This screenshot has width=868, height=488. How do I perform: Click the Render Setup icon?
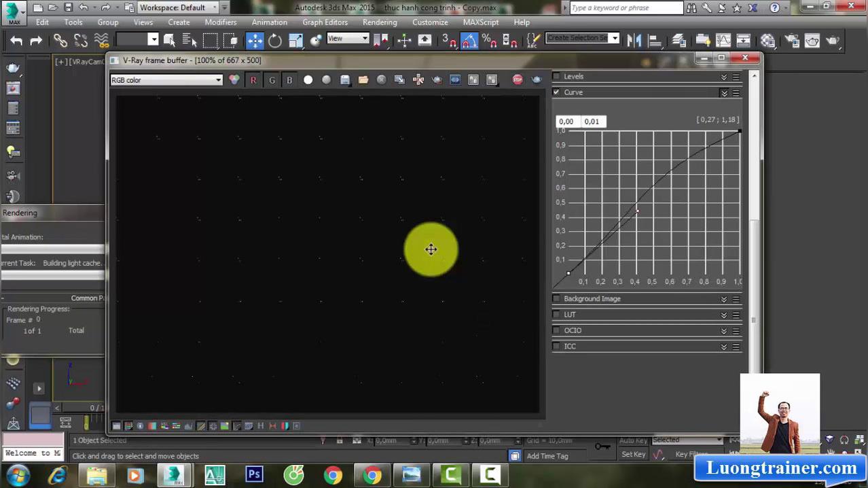point(792,40)
